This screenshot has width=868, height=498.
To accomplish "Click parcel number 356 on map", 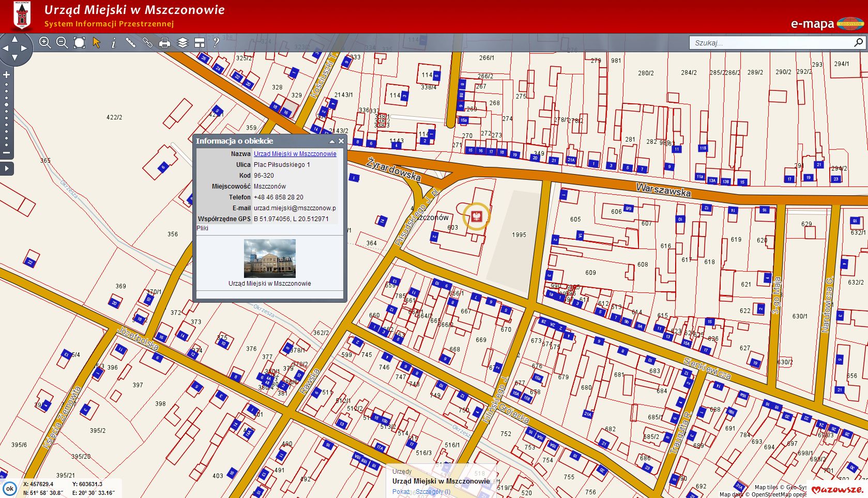I will pos(173,235).
